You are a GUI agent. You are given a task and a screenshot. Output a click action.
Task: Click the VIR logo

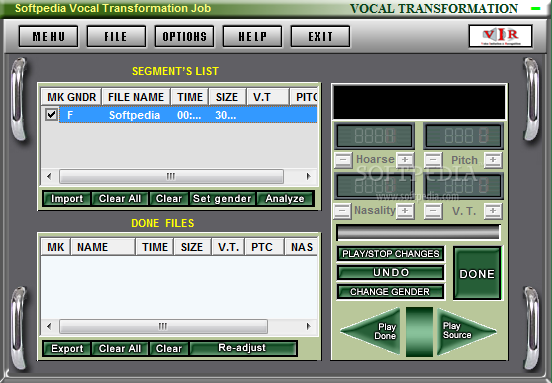(x=500, y=36)
